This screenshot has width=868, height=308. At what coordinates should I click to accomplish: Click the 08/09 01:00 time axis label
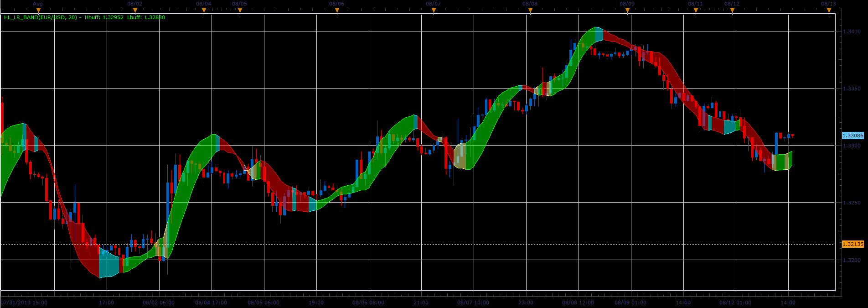[630, 303]
